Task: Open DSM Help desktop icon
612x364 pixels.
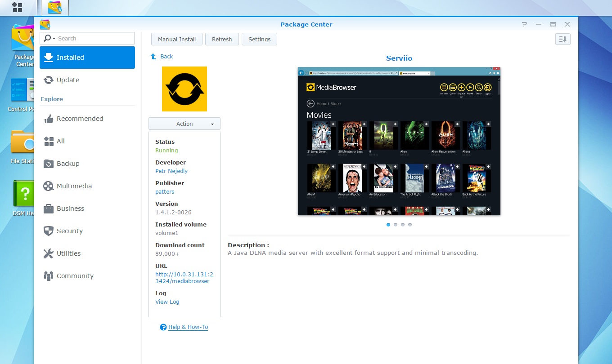Action: coord(23,199)
